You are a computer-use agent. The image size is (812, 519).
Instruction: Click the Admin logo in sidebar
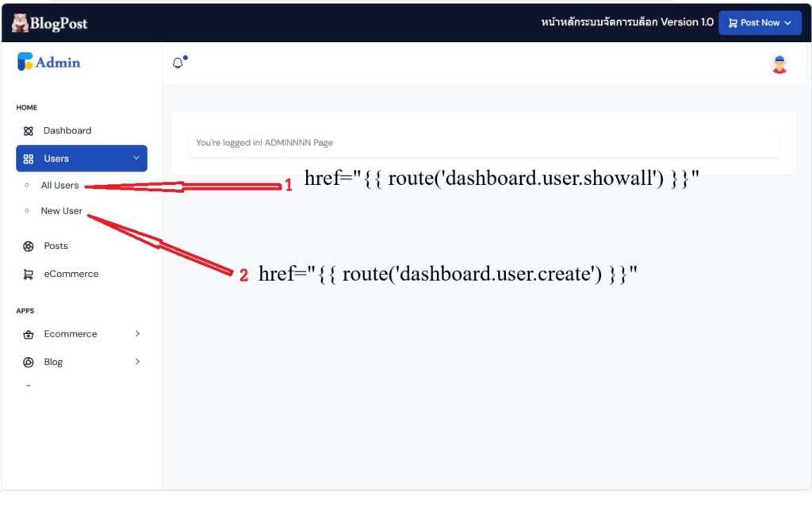point(49,62)
